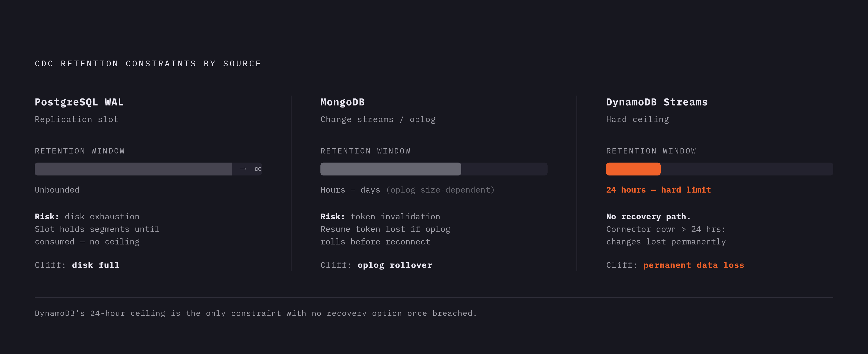Click "RETENTION WINDOW" label under MongoDB

coord(366,151)
